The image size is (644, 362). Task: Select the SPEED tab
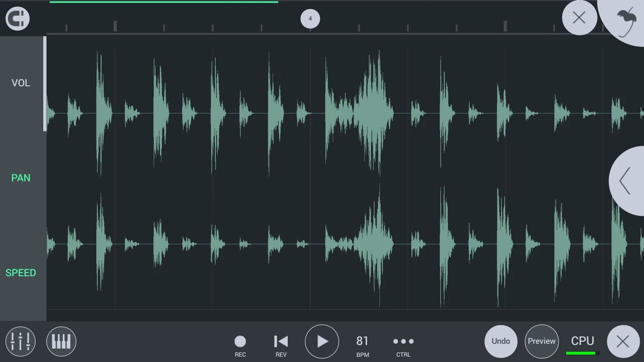(21, 273)
